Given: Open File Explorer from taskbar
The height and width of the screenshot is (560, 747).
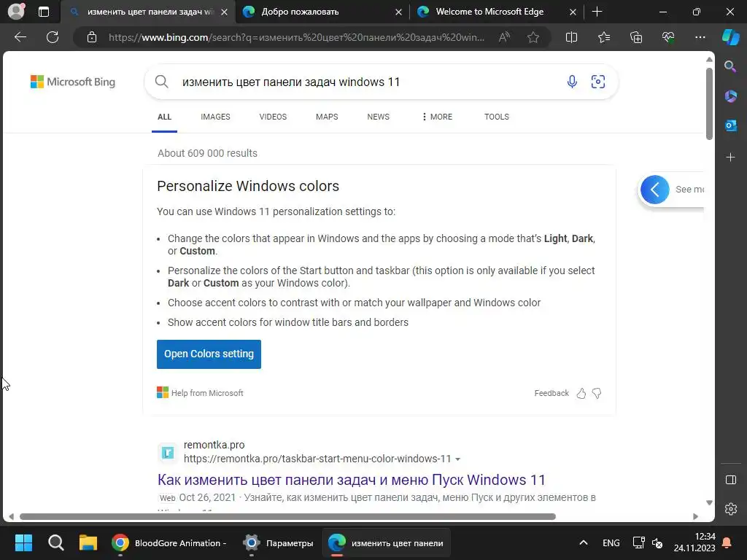Looking at the screenshot, I should tap(88, 542).
